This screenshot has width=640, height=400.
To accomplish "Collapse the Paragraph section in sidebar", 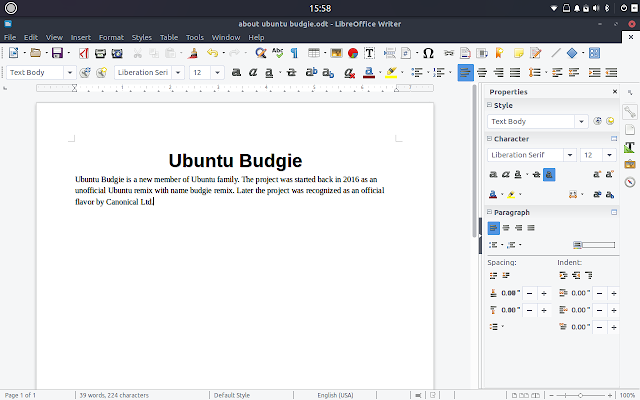I will pos(489,212).
